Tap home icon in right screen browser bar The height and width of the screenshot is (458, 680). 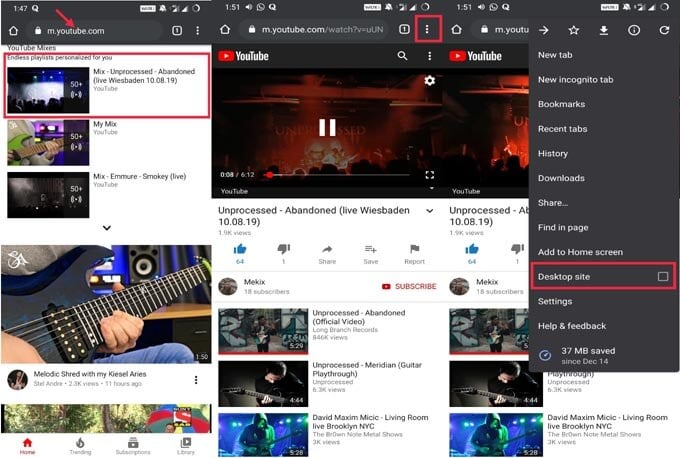(x=456, y=29)
